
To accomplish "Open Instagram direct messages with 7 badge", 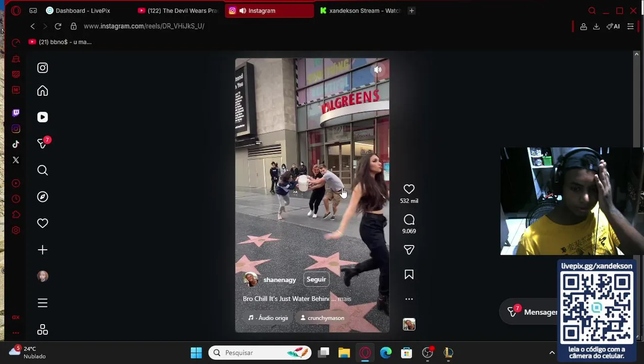I will pyautogui.click(x=43, y=144).
